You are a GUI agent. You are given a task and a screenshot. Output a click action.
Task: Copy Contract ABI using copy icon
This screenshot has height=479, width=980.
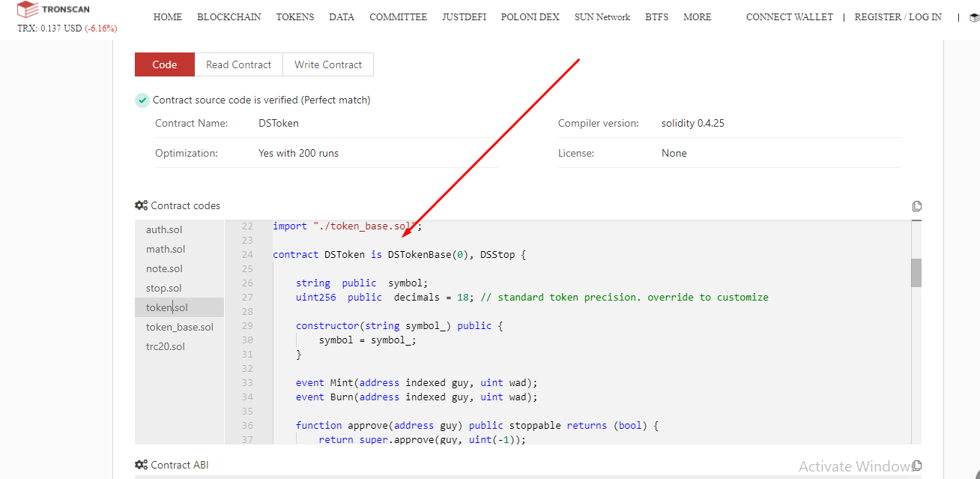(917, 466)
